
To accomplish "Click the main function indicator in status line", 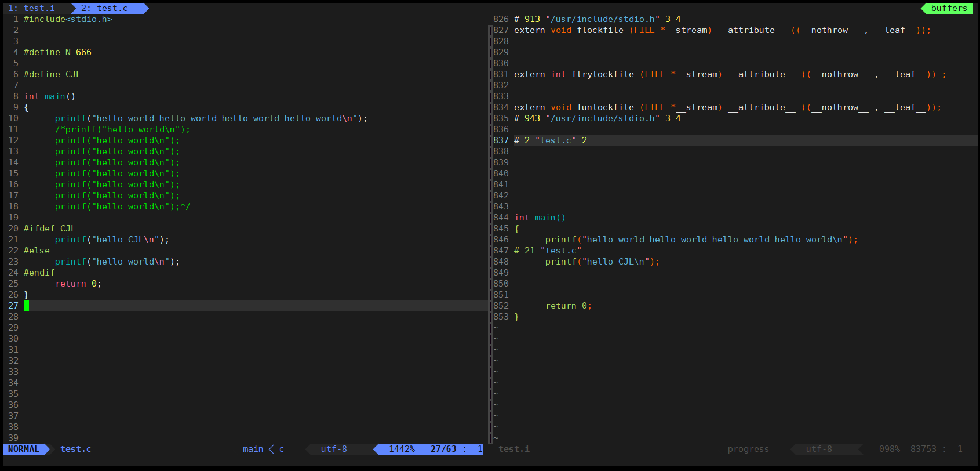I will [253, 449].
